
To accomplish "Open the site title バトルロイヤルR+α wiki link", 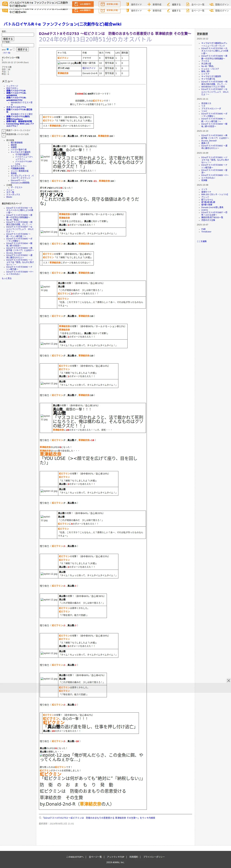I will click(62, 24).
